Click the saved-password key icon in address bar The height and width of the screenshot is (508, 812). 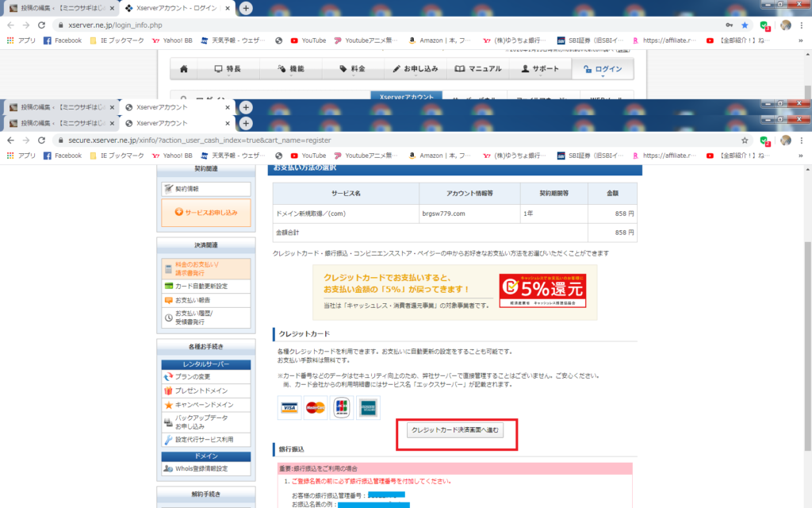(x=729, y=25)
